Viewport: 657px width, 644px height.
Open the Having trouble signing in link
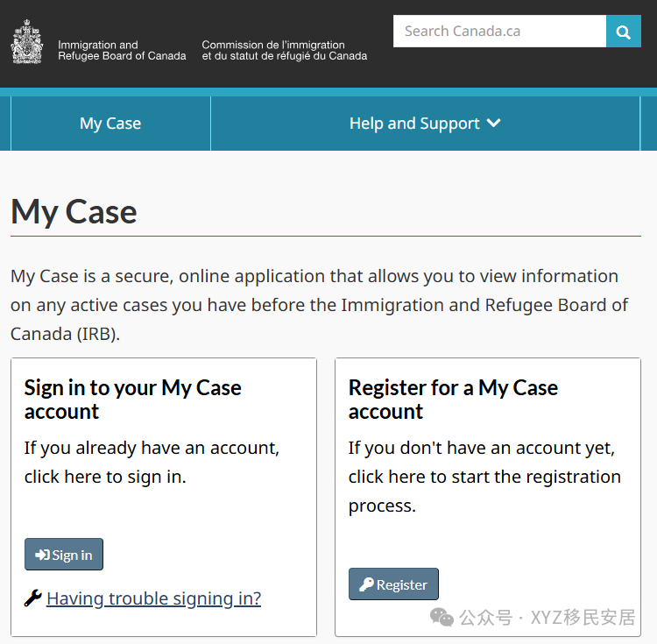(154, 598)
